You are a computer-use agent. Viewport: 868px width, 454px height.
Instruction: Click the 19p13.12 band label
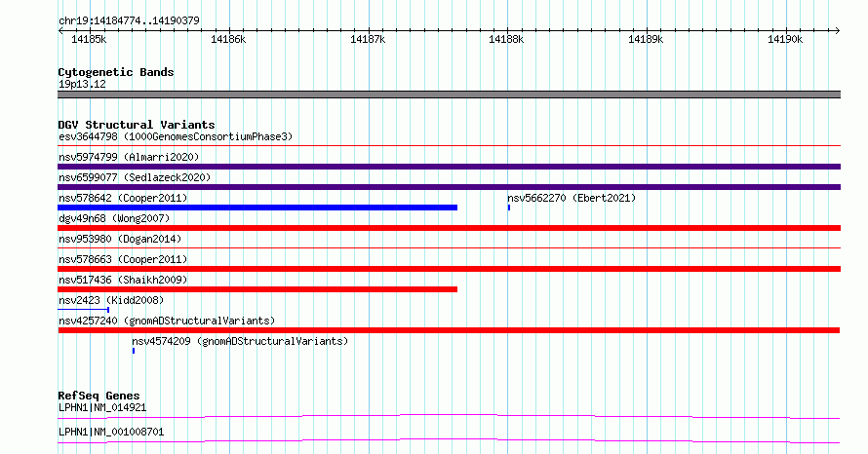82,84
